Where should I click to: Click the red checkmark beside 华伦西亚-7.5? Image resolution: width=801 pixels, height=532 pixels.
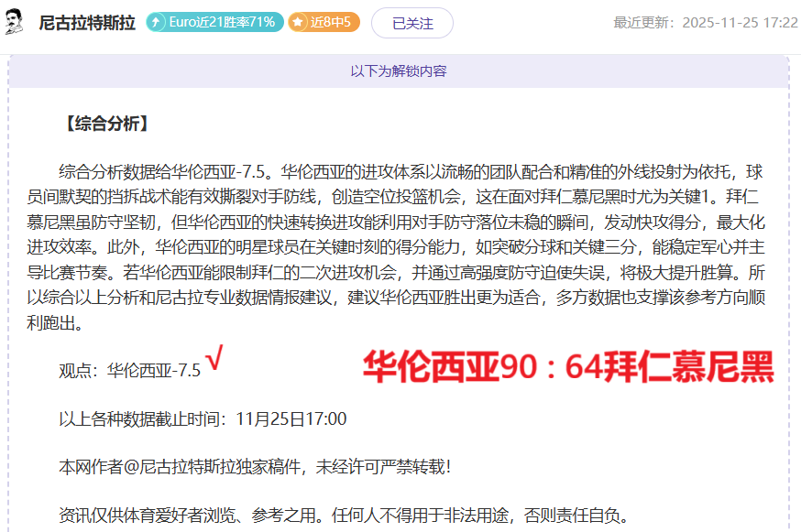click(214, 361)
